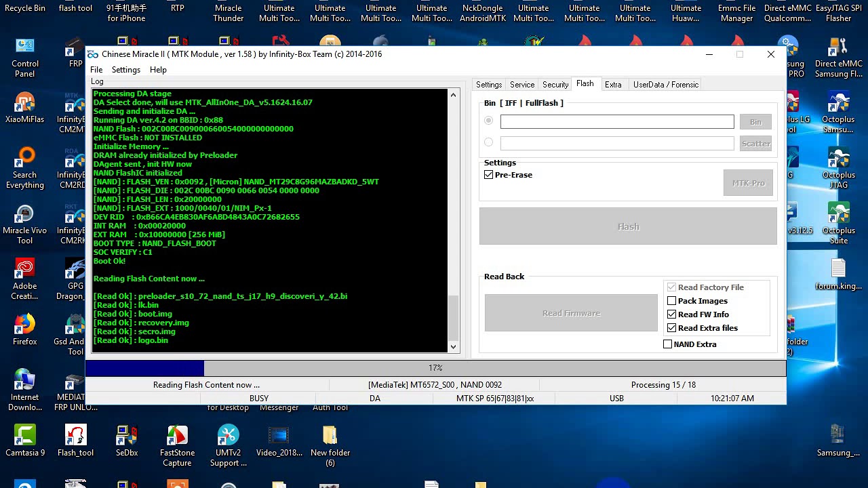Open UMTv2 Support shortcut
The height and width of the screenshot is (488, 868).
point(229,446)
